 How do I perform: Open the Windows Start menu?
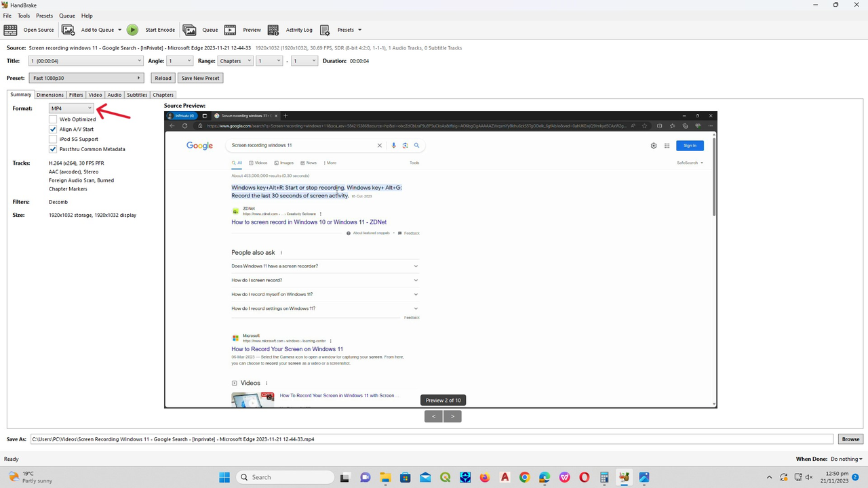coord(224,477)
